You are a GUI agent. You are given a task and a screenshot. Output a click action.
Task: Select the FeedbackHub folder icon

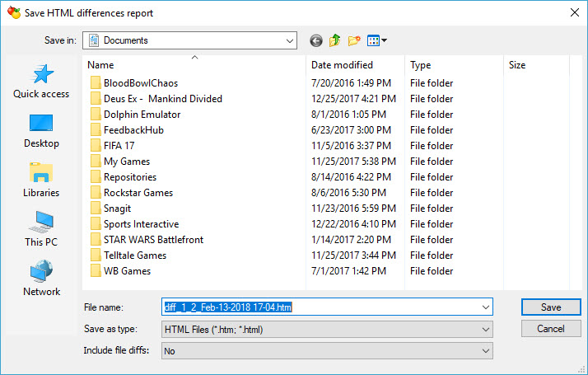tap(96, 130)
